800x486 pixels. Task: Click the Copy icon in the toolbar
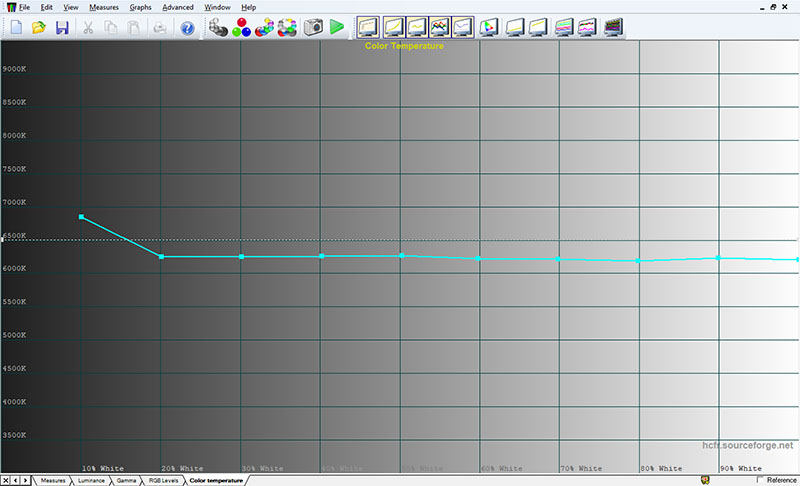click(x=110, y=27)
